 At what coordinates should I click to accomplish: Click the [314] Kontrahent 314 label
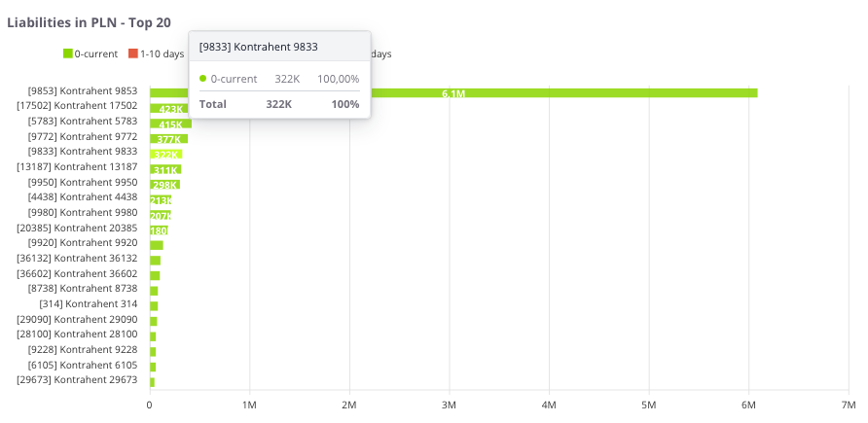pos(94,303)
